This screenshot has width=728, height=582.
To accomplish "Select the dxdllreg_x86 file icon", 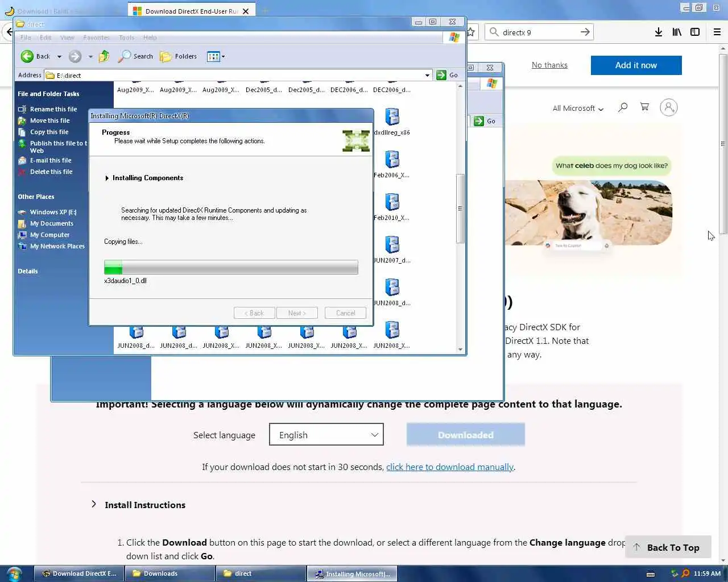I will [392, 117].
